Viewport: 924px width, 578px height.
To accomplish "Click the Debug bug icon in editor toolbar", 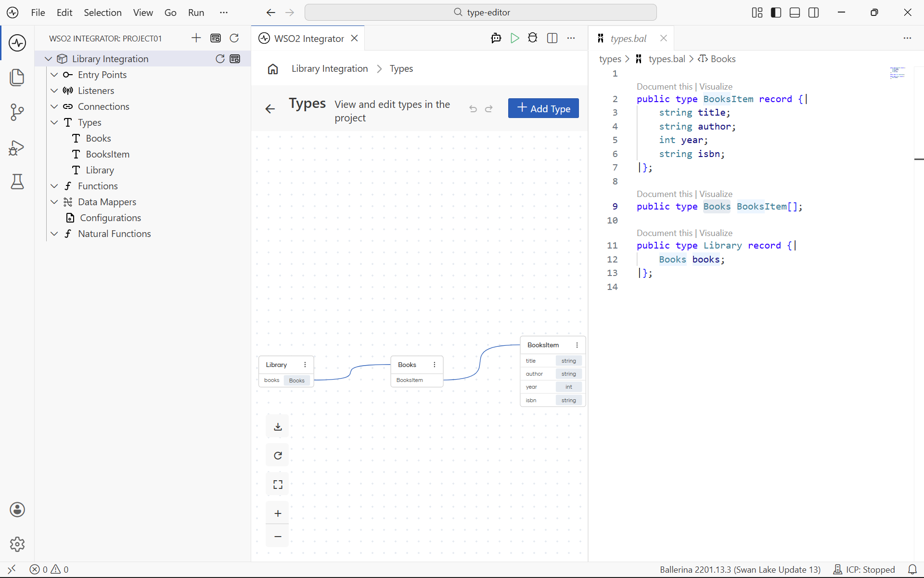I will 533,38.
